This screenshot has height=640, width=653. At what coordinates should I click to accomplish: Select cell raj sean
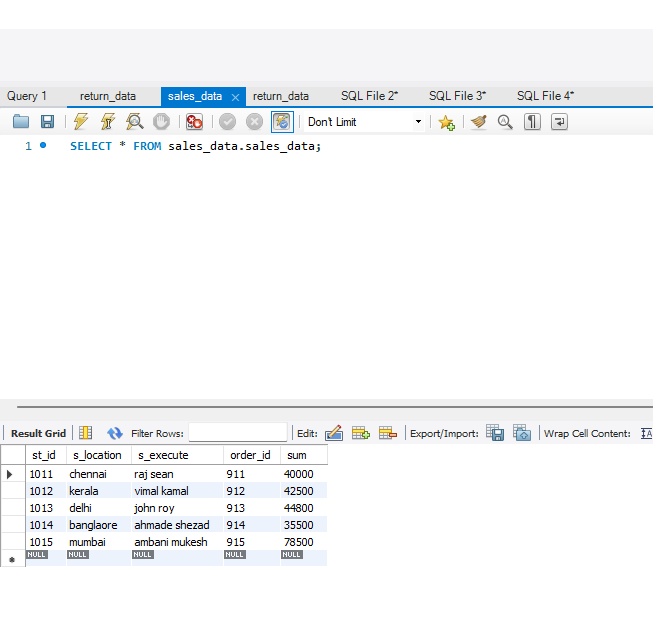(177, 474)
